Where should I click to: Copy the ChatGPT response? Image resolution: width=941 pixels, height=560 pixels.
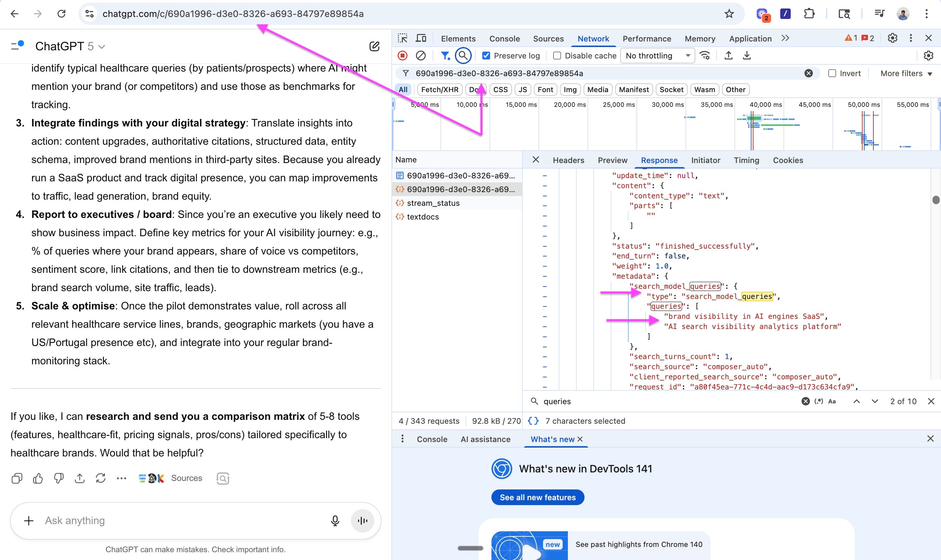(x=17, y=478)
